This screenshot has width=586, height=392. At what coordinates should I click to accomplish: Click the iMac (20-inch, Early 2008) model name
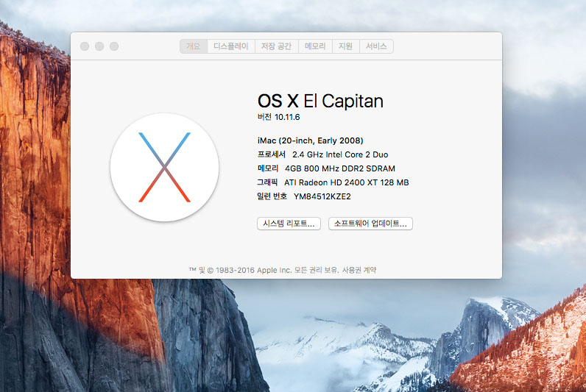310,140
